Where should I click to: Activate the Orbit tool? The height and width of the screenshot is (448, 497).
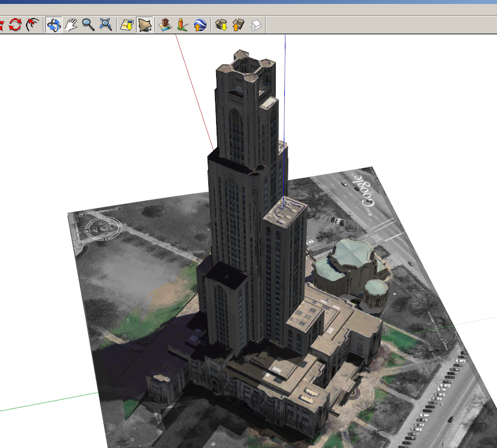[x=54, y=24]
